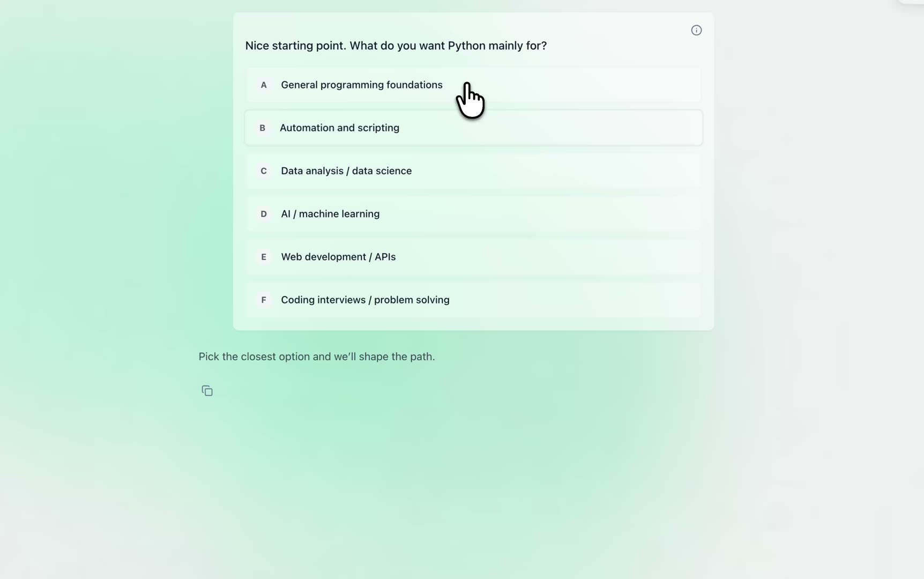Screen dimensions: 924x579
Task: Click the letter D badge
Action: 264,214
